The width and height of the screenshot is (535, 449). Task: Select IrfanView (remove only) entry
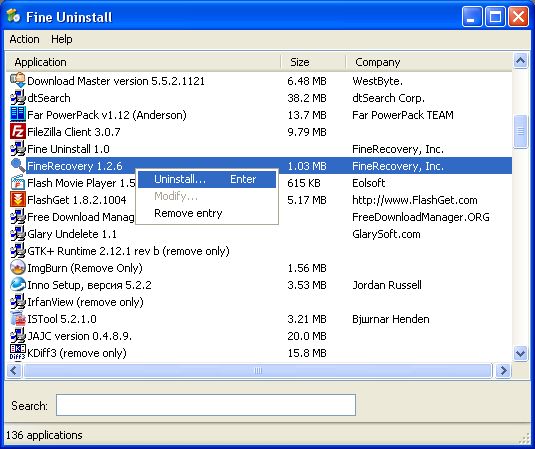coord(85,302)
